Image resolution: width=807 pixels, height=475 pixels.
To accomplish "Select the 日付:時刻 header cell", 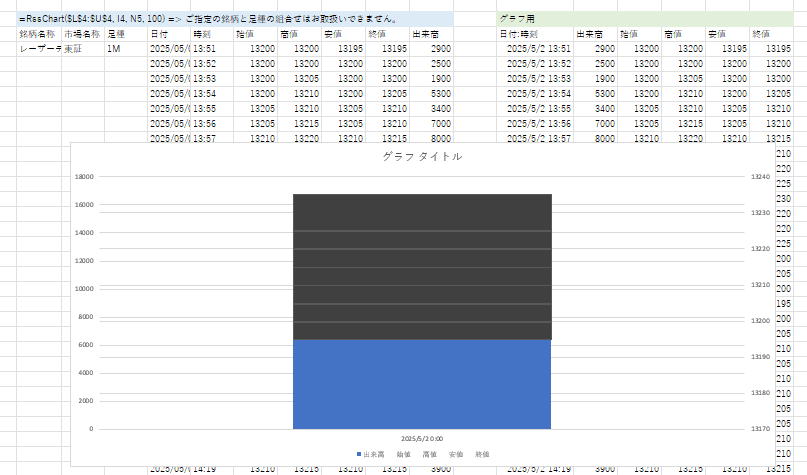I will (x=535, y=34).
